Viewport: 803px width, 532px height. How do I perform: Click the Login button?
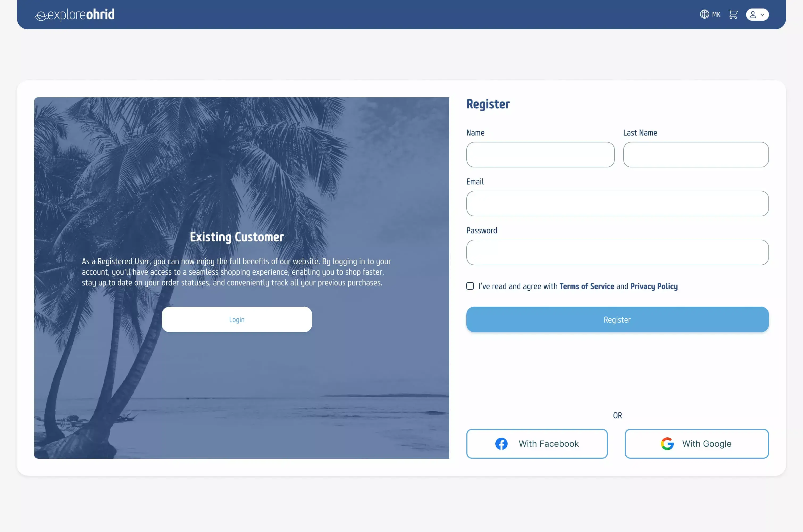tap(236, 319)
